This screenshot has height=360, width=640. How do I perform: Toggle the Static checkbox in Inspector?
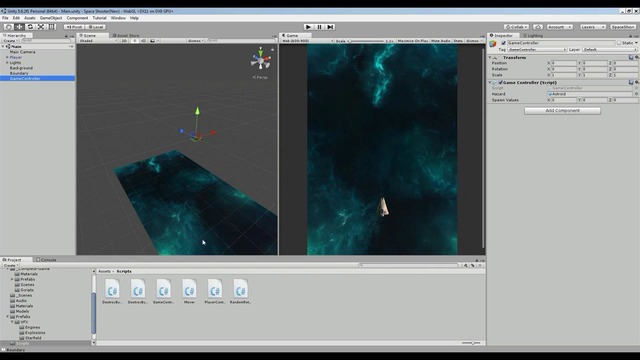coord(619,43)
